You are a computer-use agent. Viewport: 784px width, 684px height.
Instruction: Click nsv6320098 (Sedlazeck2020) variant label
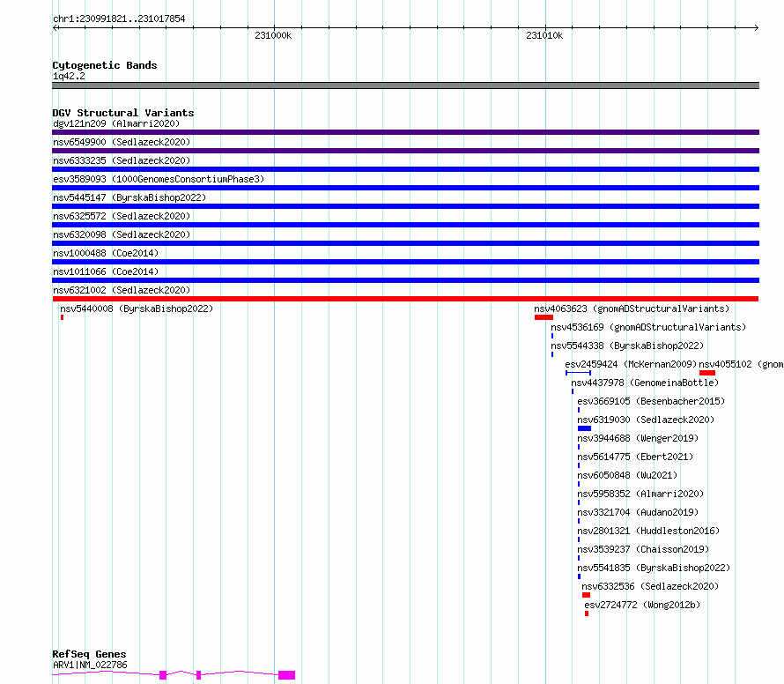pyautogui.click(x=122, y=234)
